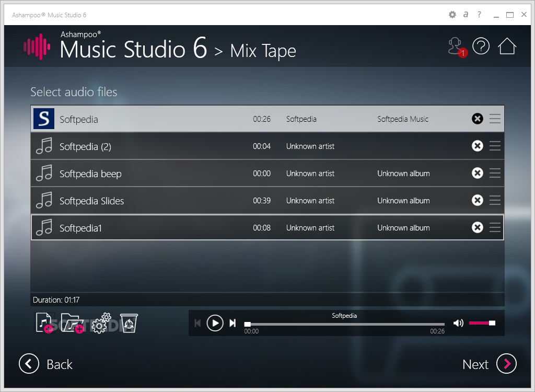This screenshot has width=535, height=392.
Task: Click 'Unknown album' in Softpedia1 row
Action: (x=403, y=228)
